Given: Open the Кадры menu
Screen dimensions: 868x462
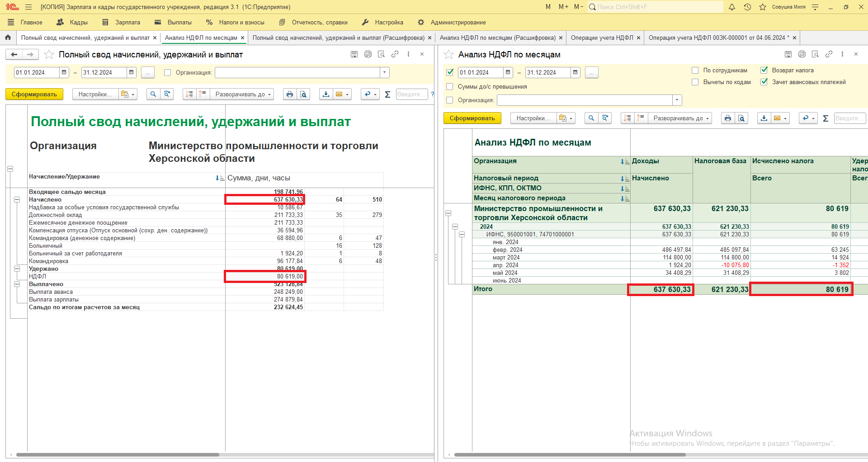Looking at the screenshot, I should (72, 22).
